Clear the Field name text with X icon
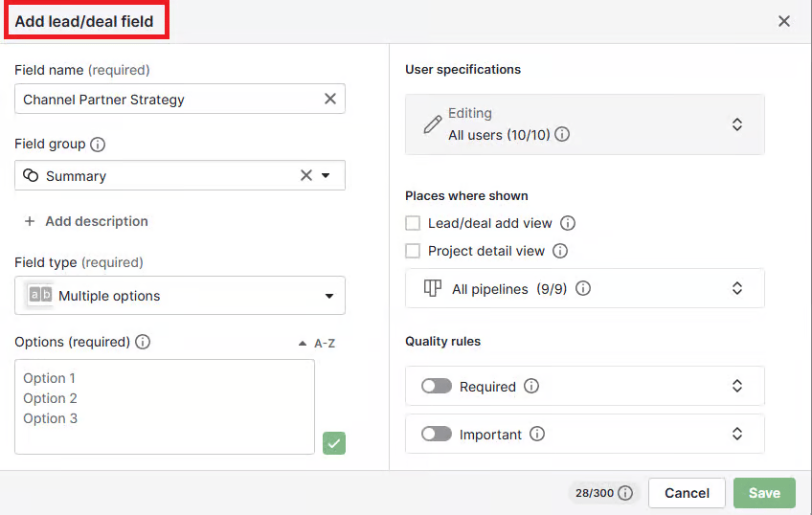 click(x=329, y=99)
